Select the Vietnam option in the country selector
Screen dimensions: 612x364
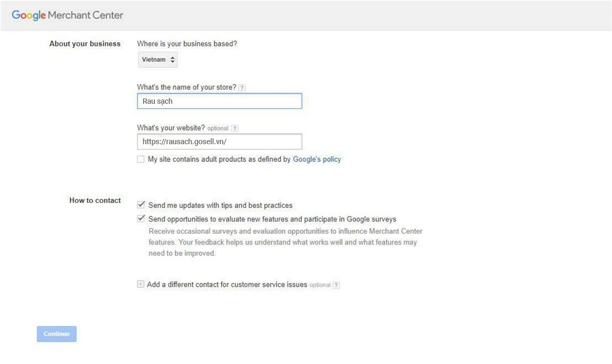(x=154, y=60)
